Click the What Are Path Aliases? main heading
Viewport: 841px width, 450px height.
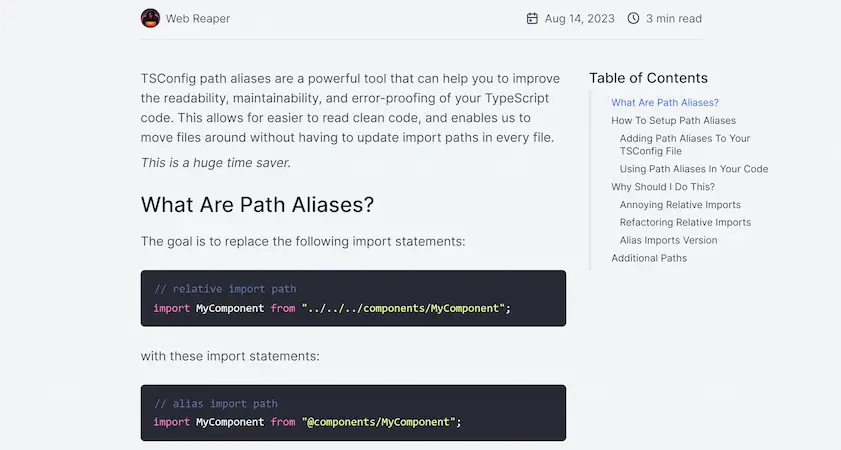coord(257,204)
